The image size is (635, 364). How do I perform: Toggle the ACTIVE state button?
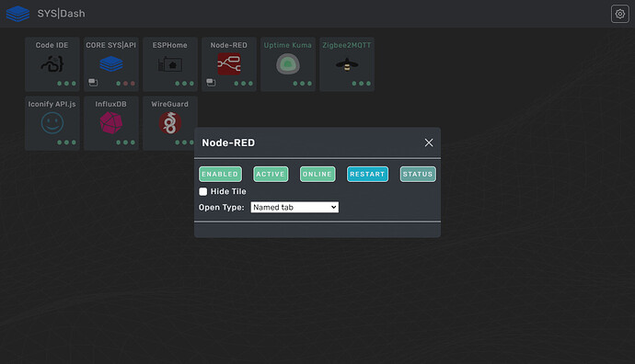[271, 175]
